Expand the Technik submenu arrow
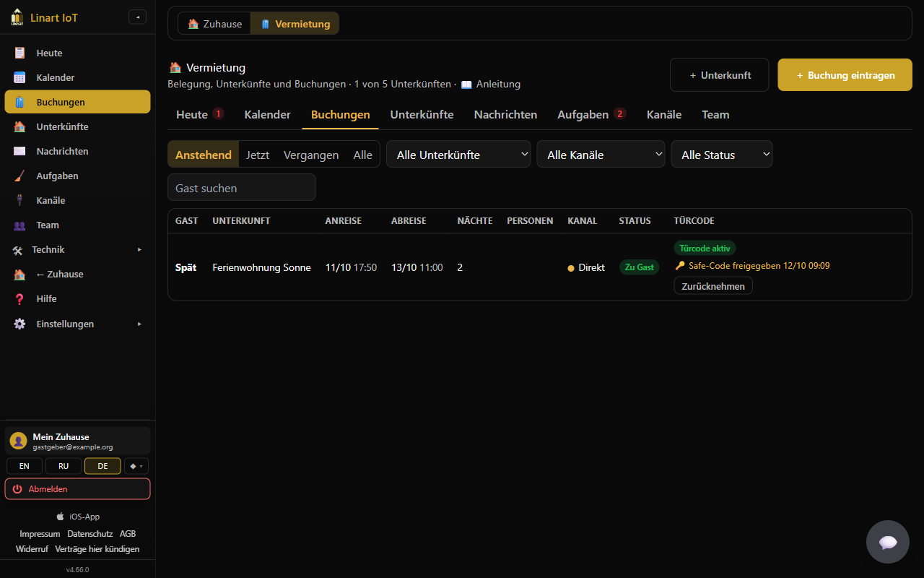 click(x=139, y=249)
